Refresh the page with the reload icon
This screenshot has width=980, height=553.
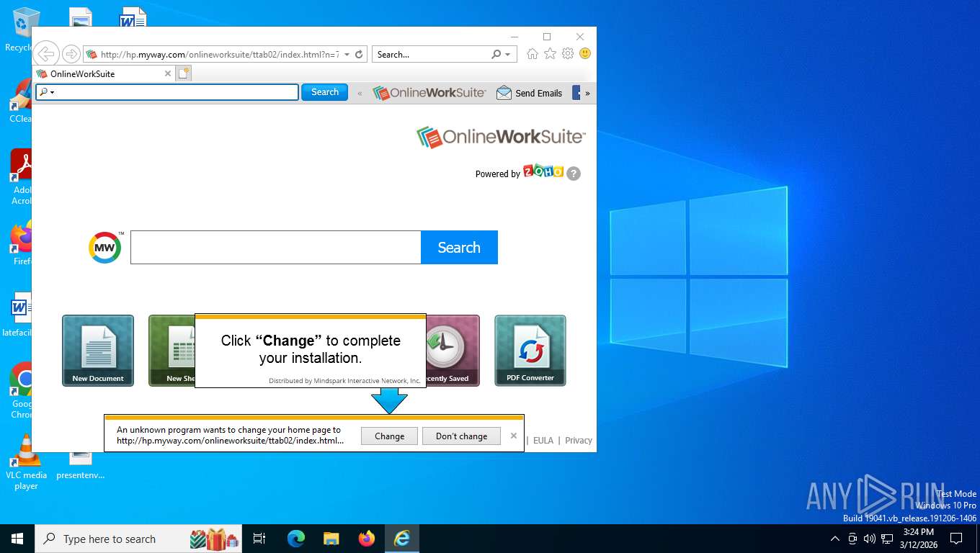(x=359, y=54)
